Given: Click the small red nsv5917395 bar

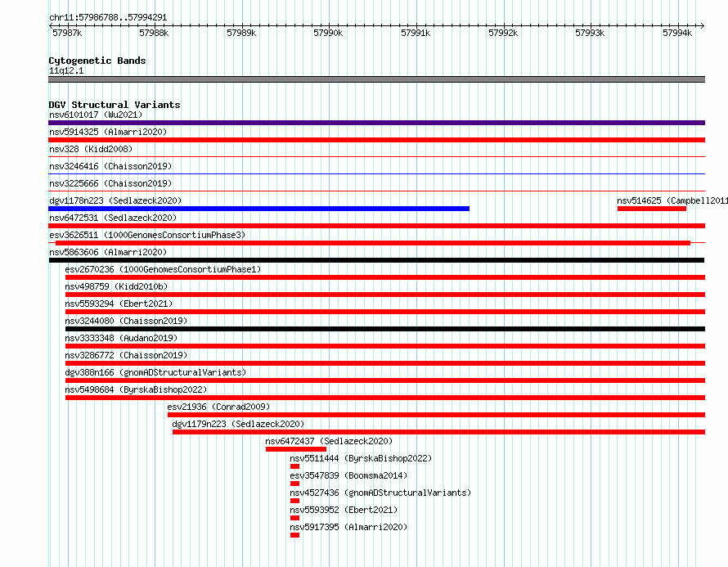Looking at the screenshot, I should point(294,535).
